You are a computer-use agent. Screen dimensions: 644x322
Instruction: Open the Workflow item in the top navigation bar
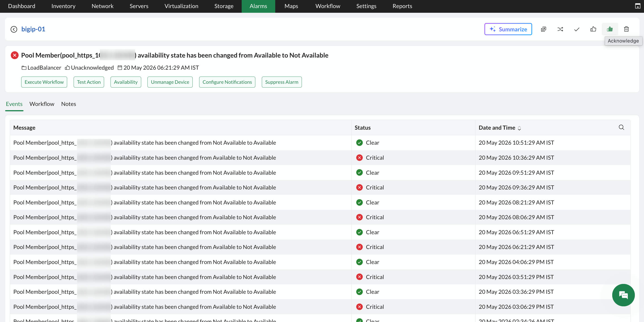pos(328,6)
